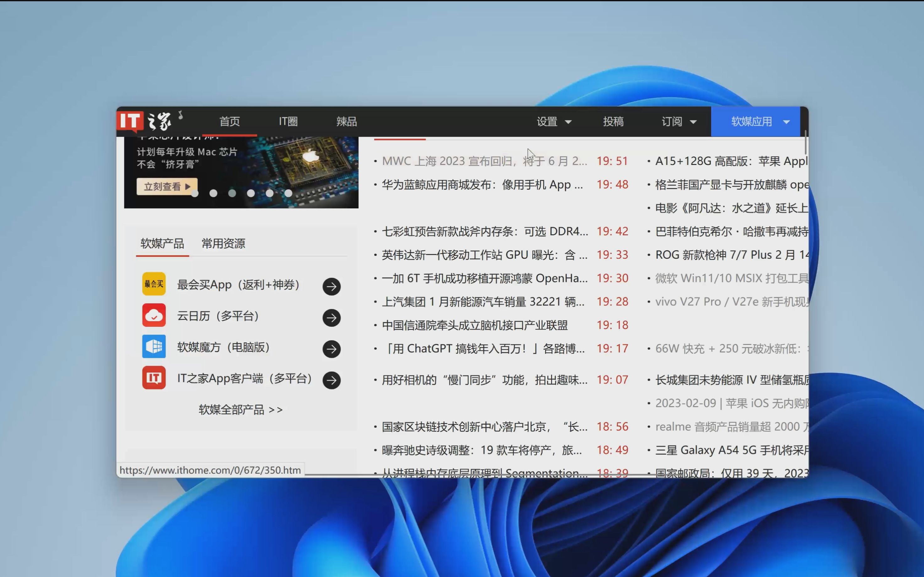
Task: Click the arrow next to IT之家App客户端
Action: point(331,380)
